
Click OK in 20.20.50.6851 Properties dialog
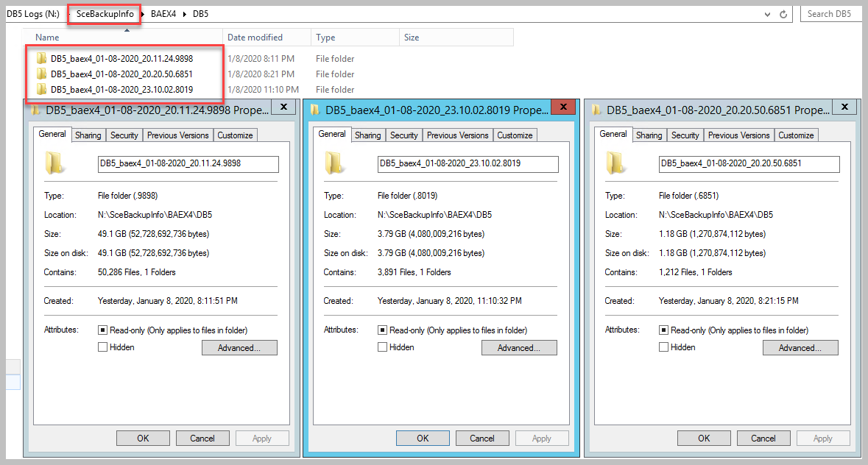click(704, 439)
